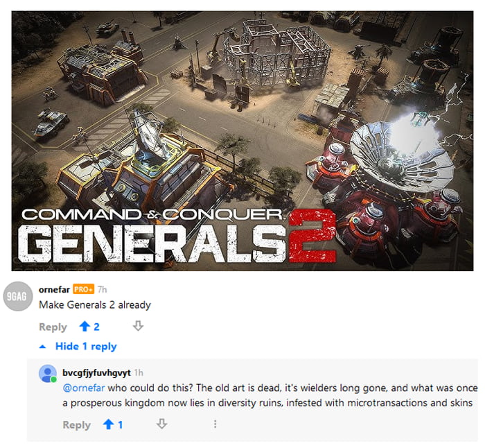Click the upvote count 2 on ornefar's comment
485x448 pixels.
[96, 327]
